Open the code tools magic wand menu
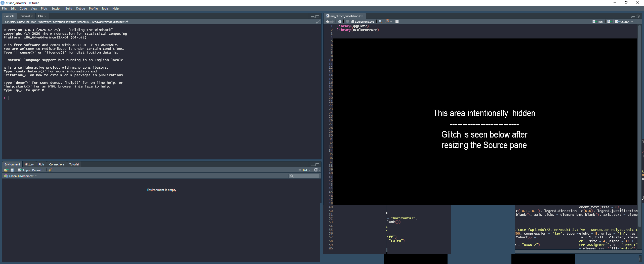The width and height of the screenshot is (644, 264). tap(387, 22)
